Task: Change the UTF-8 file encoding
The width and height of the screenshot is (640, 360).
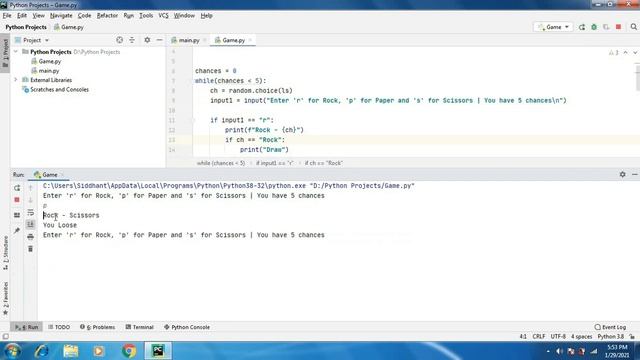Action: point(558,337)
